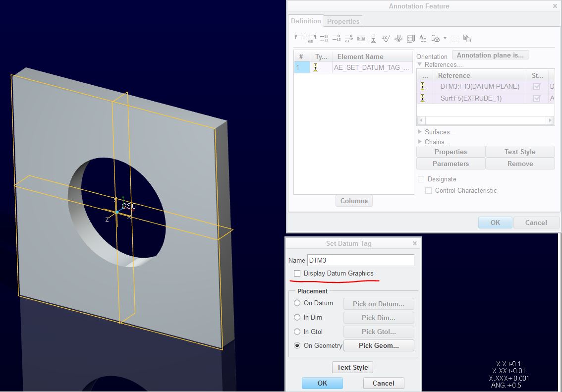Switch to the Properties tab
This screenshot has height=392, width=562.
tap(343, 21)
